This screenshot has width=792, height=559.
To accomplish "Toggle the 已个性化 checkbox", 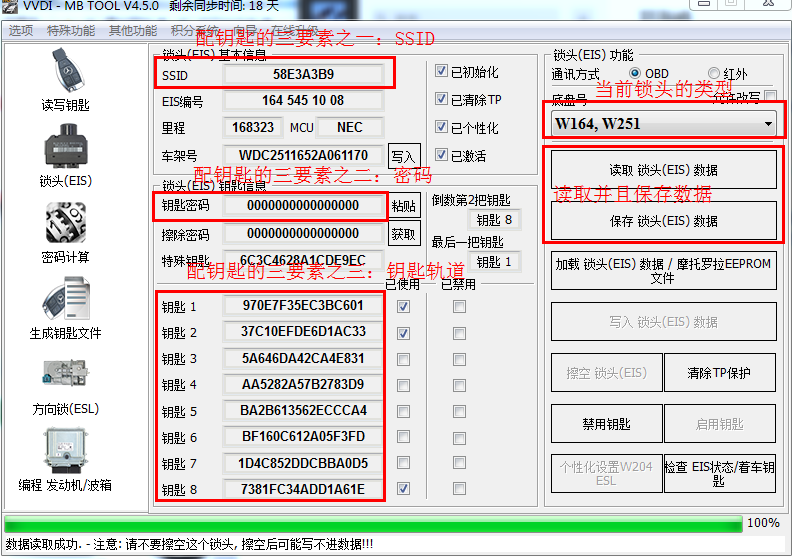I will click(441, 127).
